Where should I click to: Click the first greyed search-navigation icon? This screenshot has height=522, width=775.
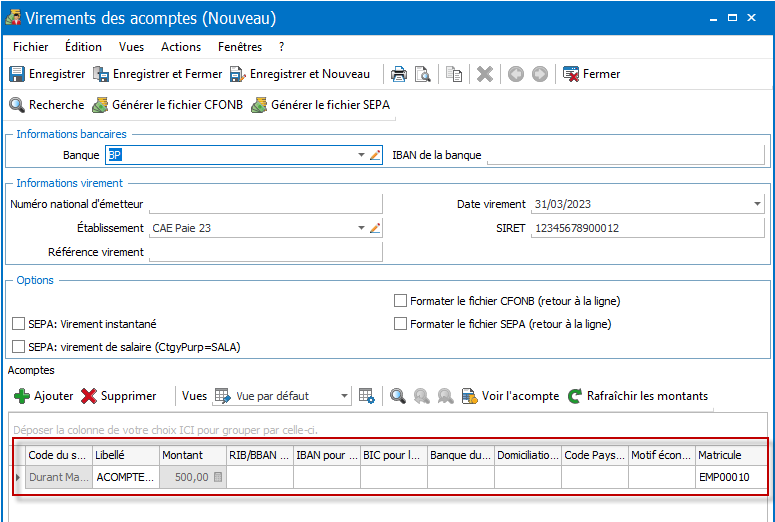(422, 396)
